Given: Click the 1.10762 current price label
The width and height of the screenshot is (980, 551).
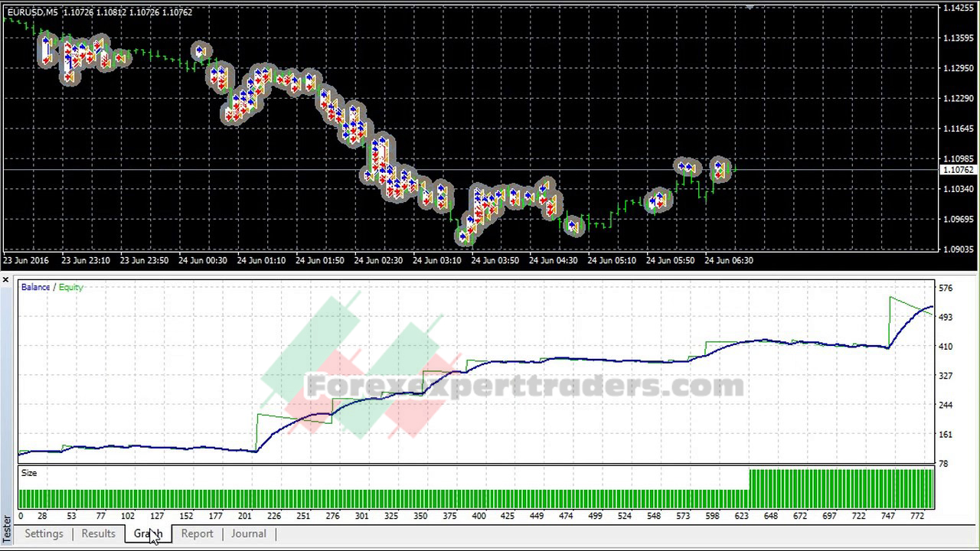Looking at the screenshot, I should [x=959, y=170].
